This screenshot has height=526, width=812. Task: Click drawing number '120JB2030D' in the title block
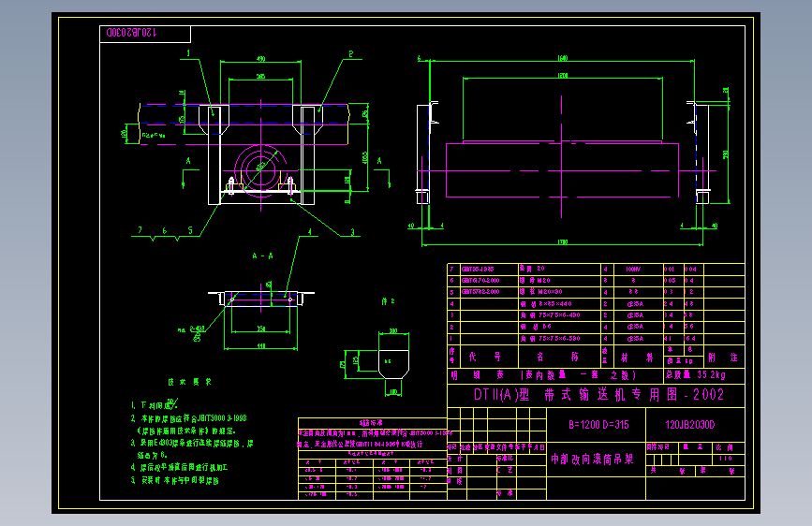[690, 425]
